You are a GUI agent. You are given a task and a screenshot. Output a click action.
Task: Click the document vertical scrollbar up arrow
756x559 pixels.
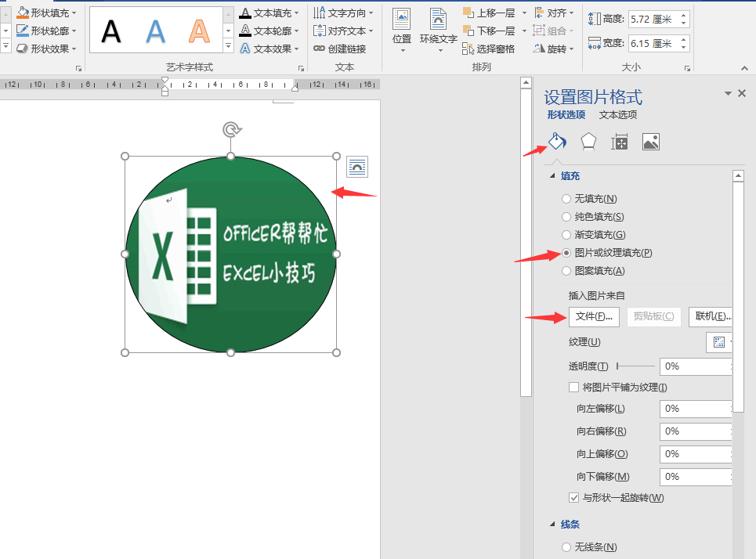pos(526,82)
